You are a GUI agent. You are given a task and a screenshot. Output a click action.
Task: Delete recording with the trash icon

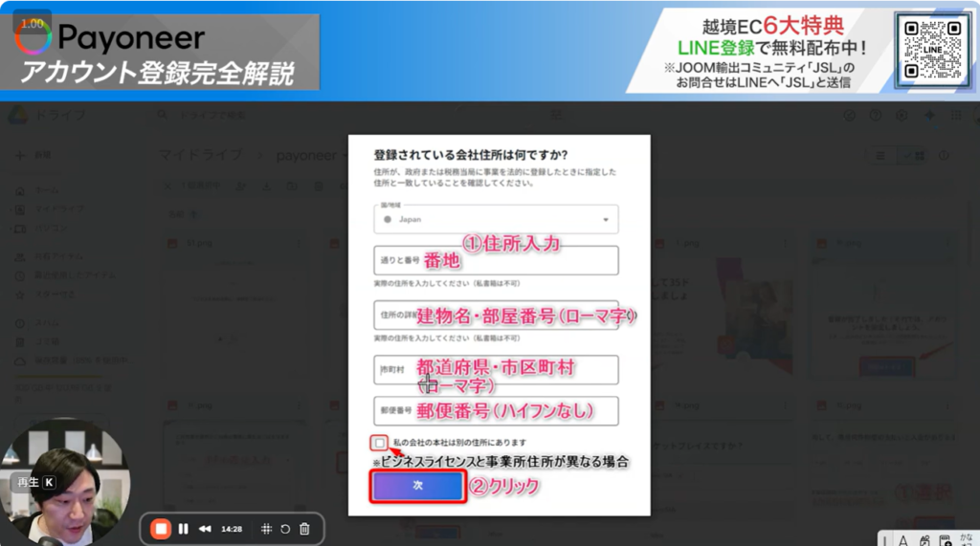pos(304,529)
